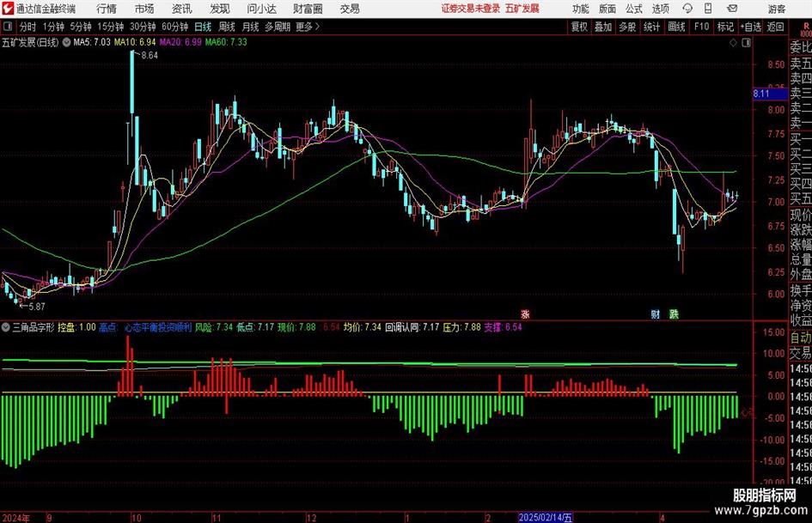Click the 统计 statistics toolbar button
Viewport: 812px width, 523px height.
point(651,27)
